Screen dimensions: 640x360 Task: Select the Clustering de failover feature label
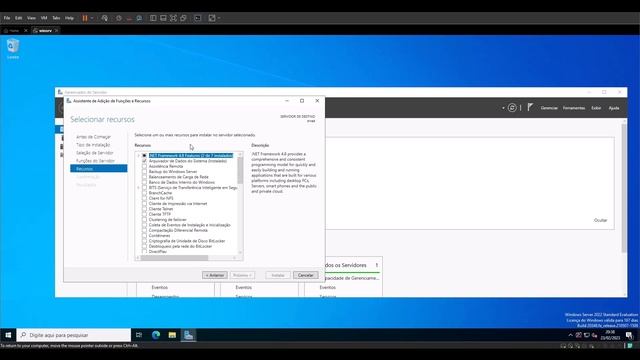click(167, 220)
